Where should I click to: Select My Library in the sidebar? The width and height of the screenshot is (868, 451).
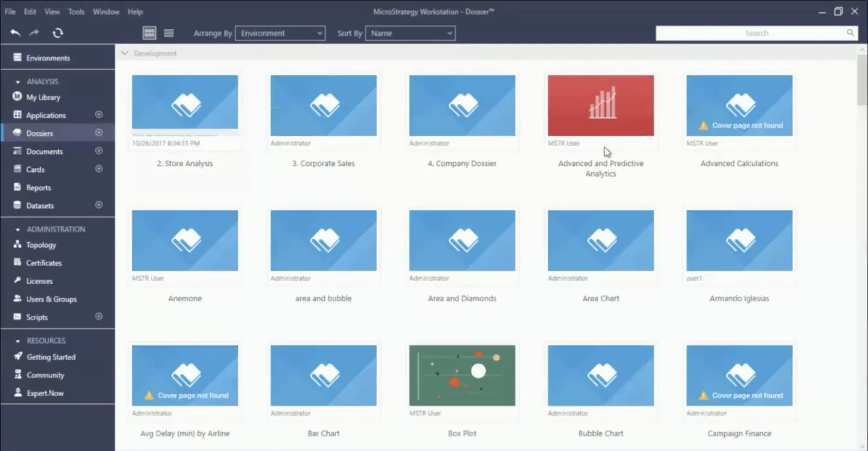[x=43, y=97]
